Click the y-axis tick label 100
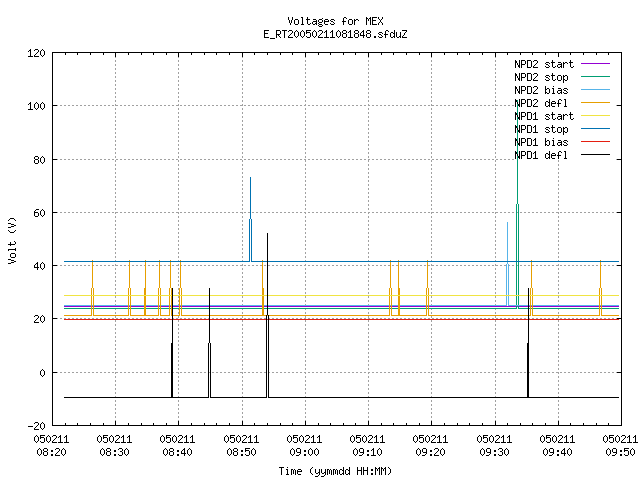The width and height of the screenshot is (640, 480). click(x=36, y=106)
